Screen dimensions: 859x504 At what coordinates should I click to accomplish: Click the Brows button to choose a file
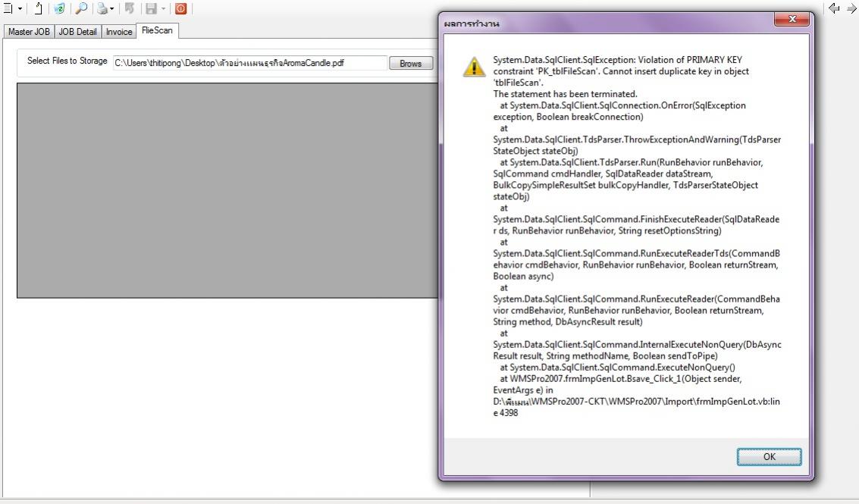click(410, 63)
